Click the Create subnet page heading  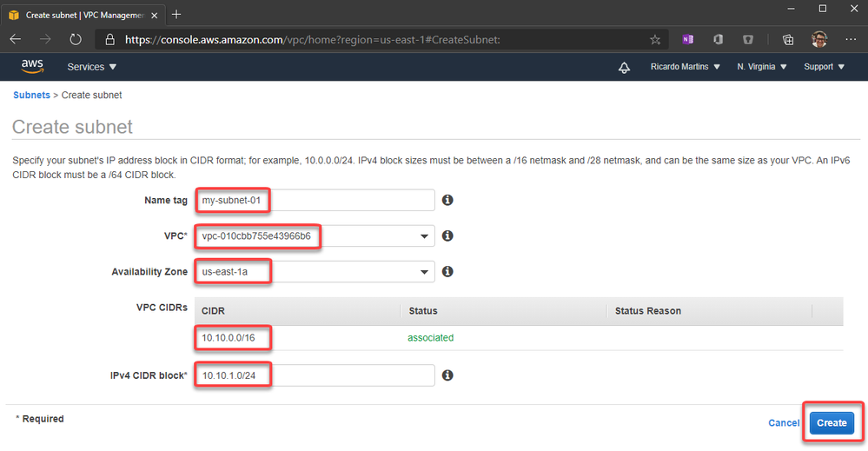[x=72, y=127]
